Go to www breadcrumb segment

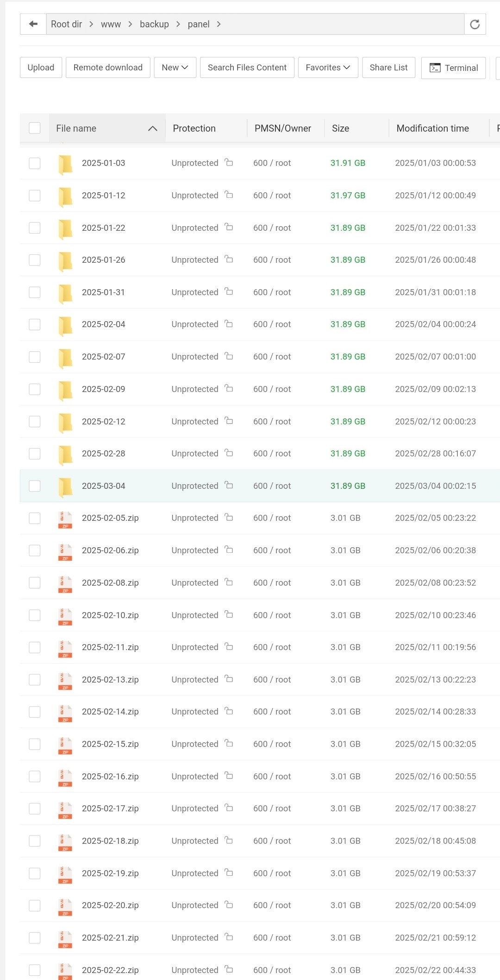pyautogui.click(x=111, y=24)
